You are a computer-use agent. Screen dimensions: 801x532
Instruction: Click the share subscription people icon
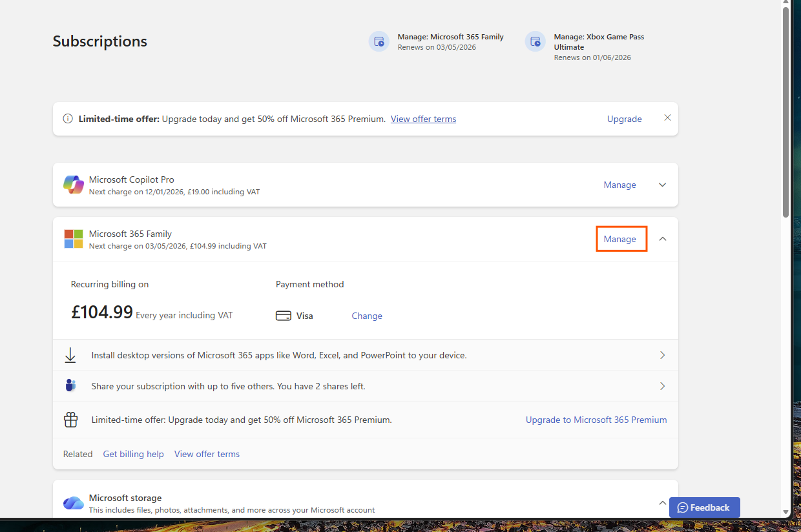(x=70, y=386)
